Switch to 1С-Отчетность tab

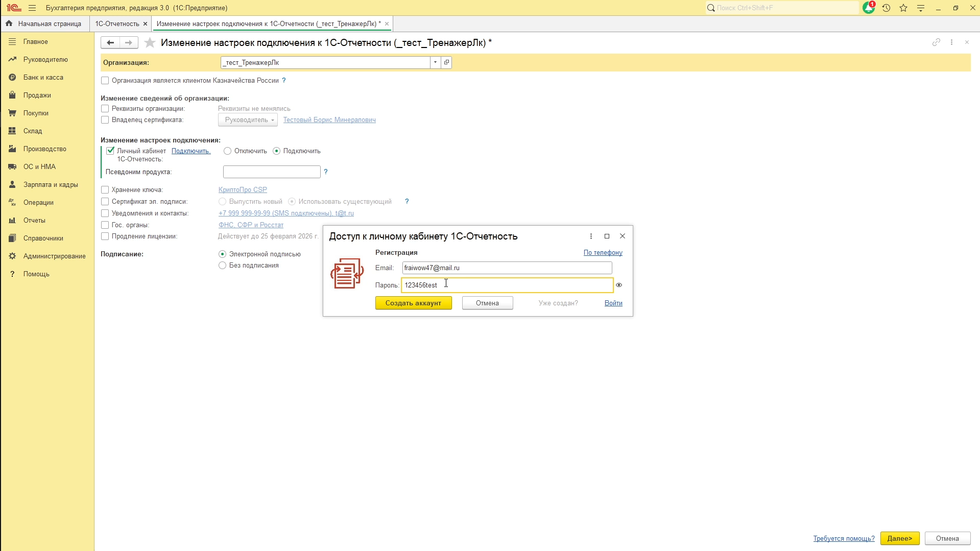click(117, 23)
